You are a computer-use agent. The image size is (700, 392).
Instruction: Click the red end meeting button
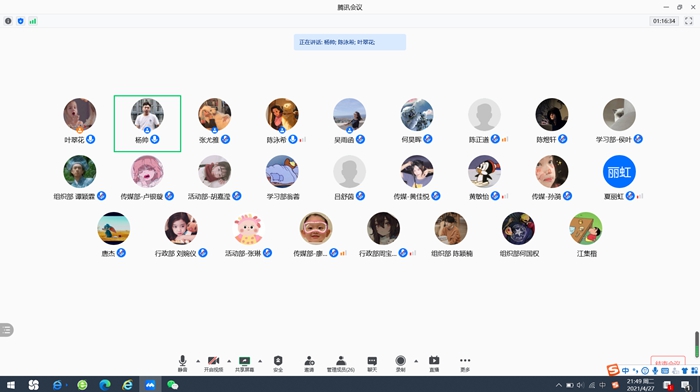668,362
